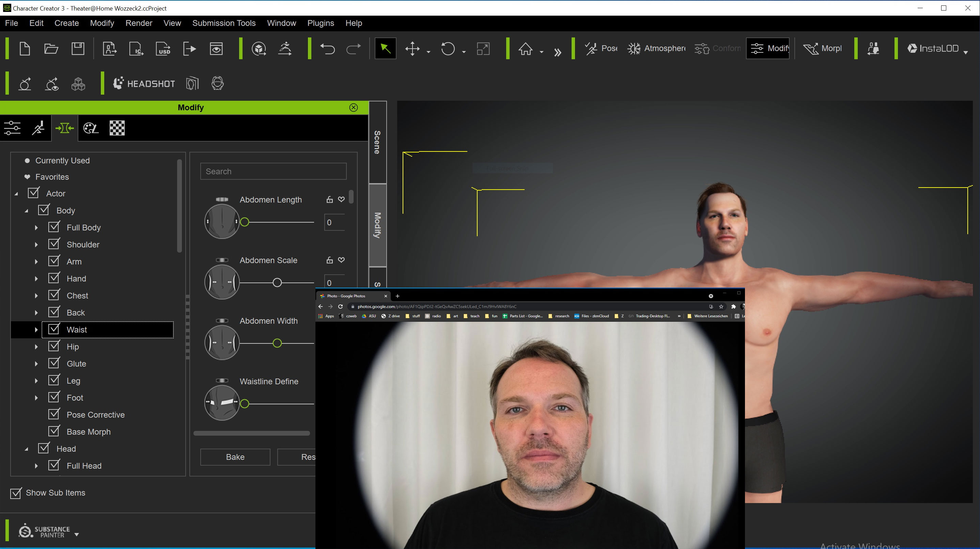This screenshot has height=549, width=980.
Task: Click the Abdomen Width slider handle
Action: pos(277,343)
